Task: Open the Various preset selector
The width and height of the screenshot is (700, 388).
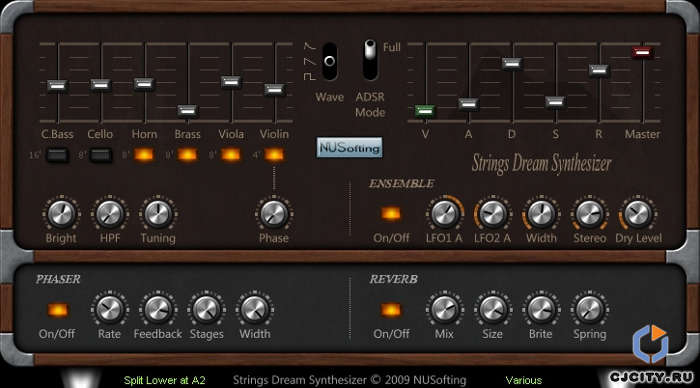Action: click(524, 380)
